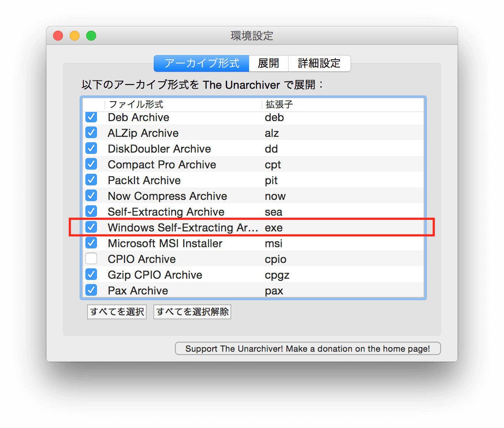The height and width of the screenshot is (428, 504).
Task: Open the 詳細設定 tab
Action: 319,63
